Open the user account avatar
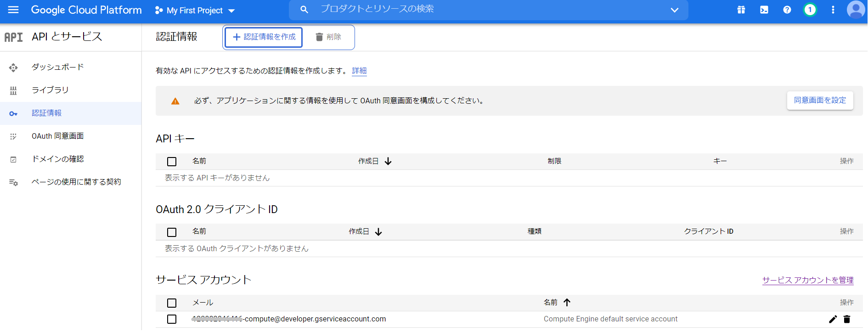 pos(856,10)
